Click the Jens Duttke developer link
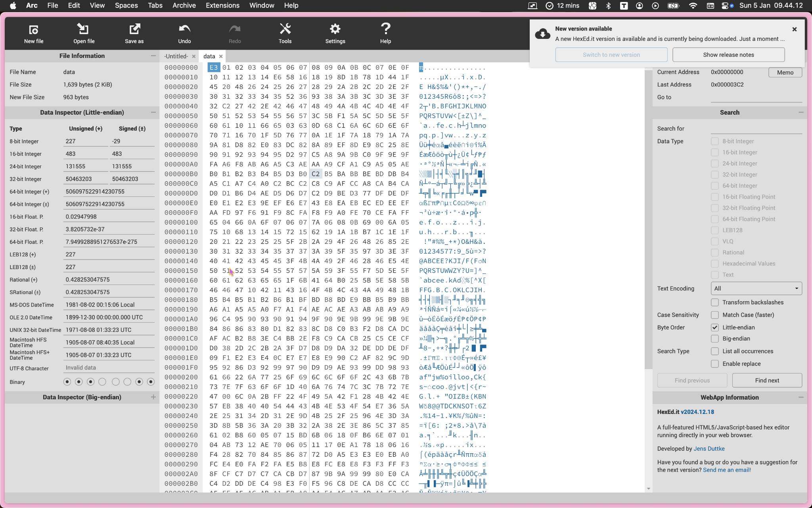This screenshot has width=812, height=508. [x=709, y=449]
